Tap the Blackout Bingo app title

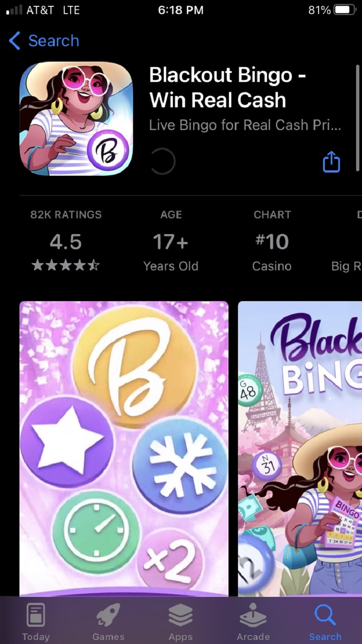228,87
